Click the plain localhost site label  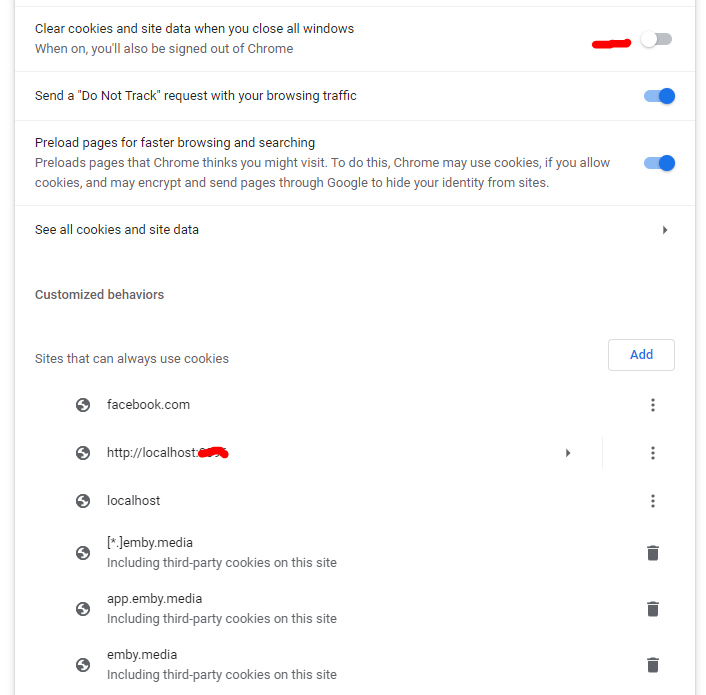click(133, 501)
